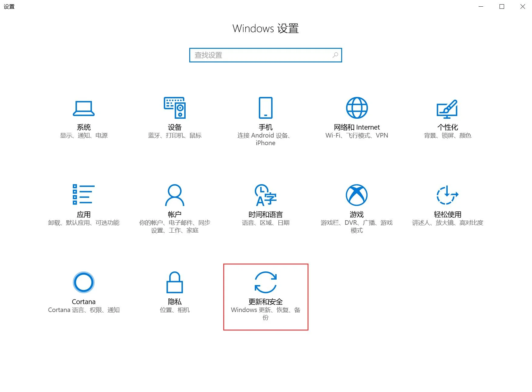
Task: Open 游戏 (Gaming) settings
Action: coord(356,206)
